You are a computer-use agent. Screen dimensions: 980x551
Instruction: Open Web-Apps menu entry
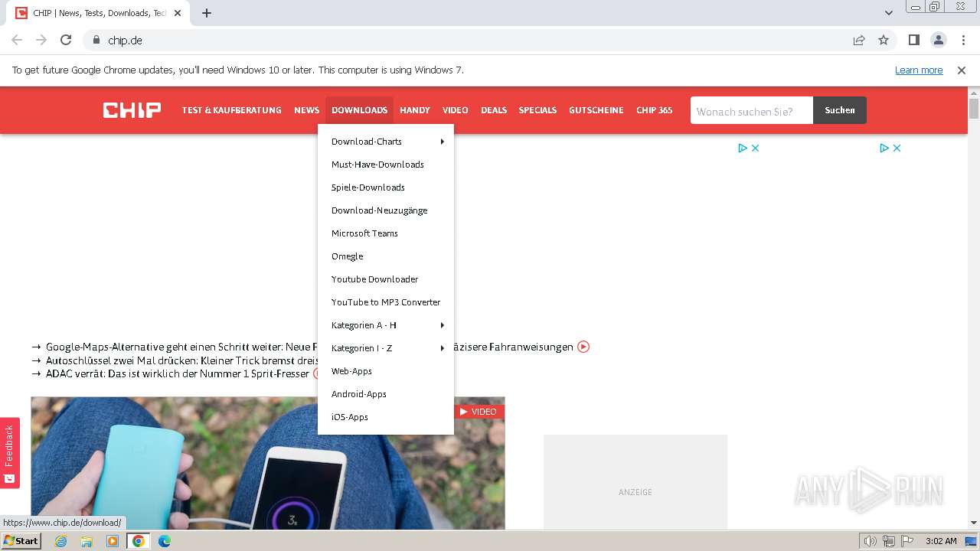pos(386,371)
